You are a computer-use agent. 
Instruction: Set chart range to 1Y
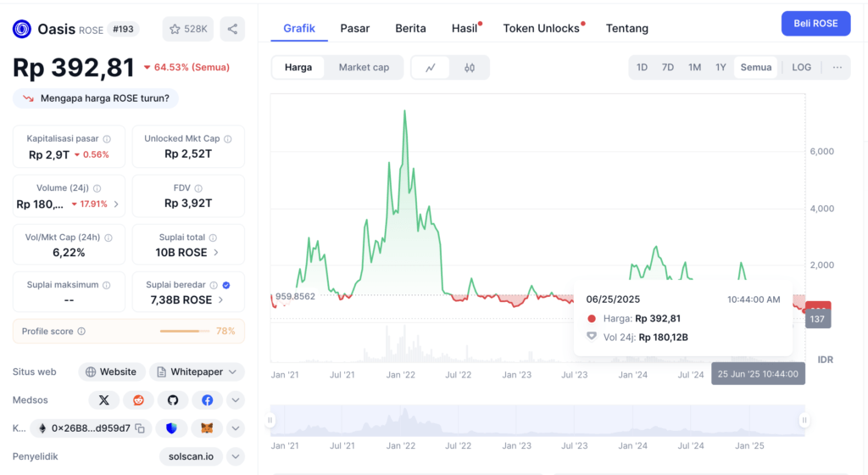click(x=721, y=67)
